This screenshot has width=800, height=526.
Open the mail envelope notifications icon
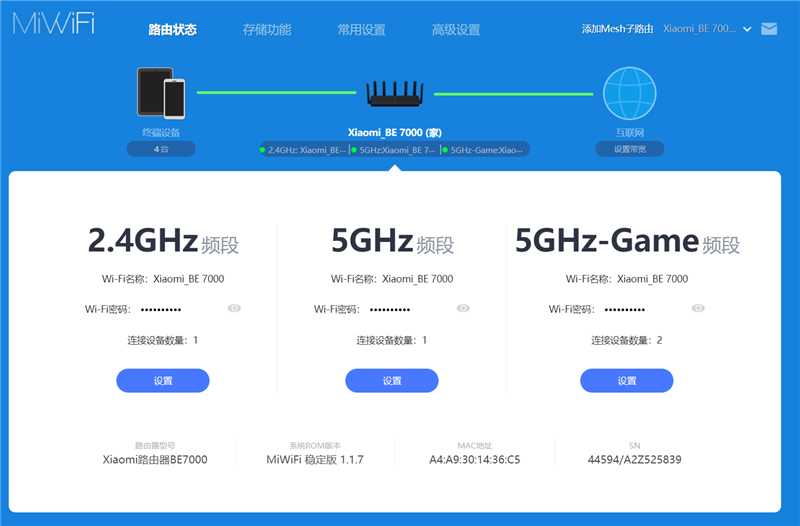[x=769, y=29]
